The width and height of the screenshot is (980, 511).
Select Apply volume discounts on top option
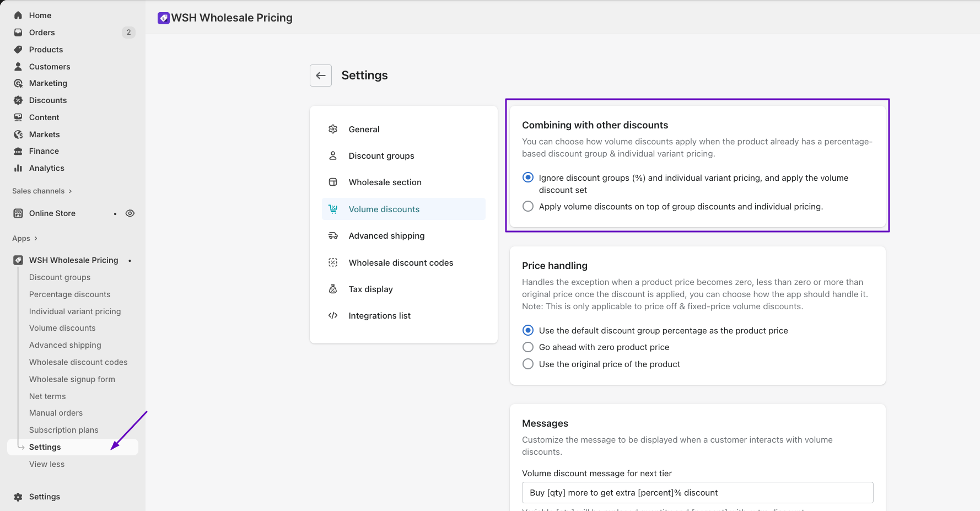click(528, 206)
